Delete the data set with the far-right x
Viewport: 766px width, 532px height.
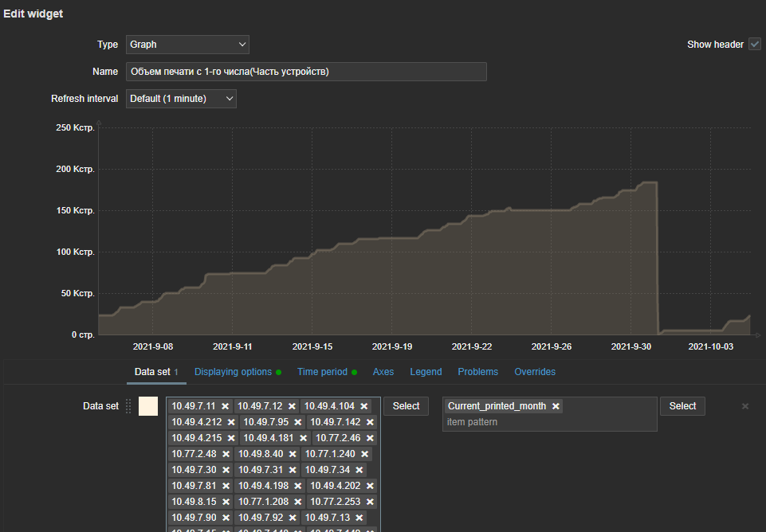745,406
